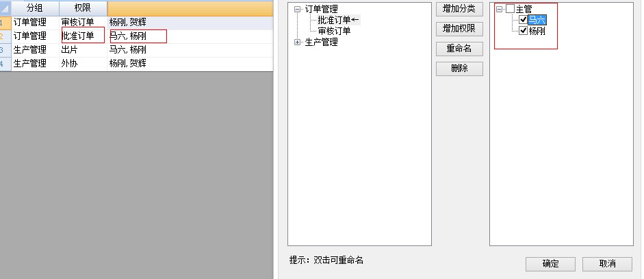The height and width of the screenshot is (279, 644).
Task: Click the 权限 column header
Action: point(83,8)
